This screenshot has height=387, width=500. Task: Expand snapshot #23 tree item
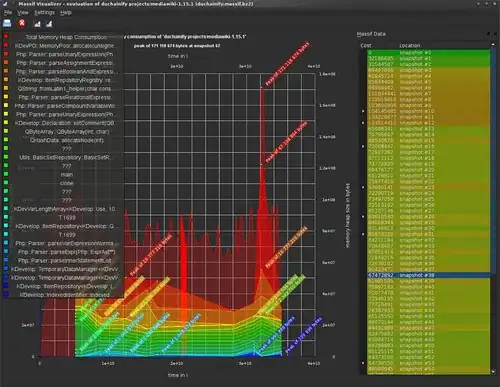coord(363,187)
